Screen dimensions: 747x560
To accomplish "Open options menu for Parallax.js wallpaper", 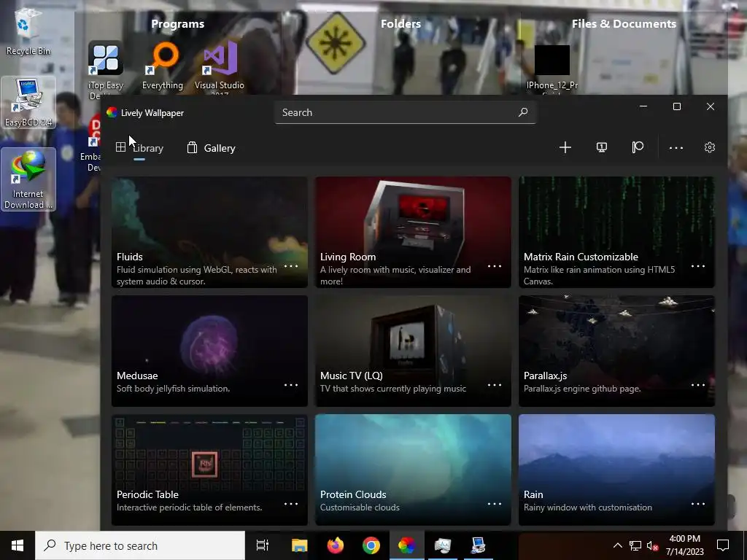I will (698, 385).
